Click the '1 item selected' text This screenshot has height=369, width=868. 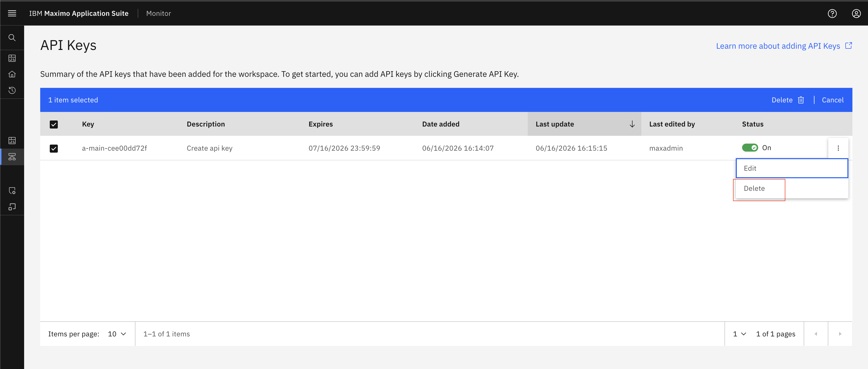coord(73,100)
